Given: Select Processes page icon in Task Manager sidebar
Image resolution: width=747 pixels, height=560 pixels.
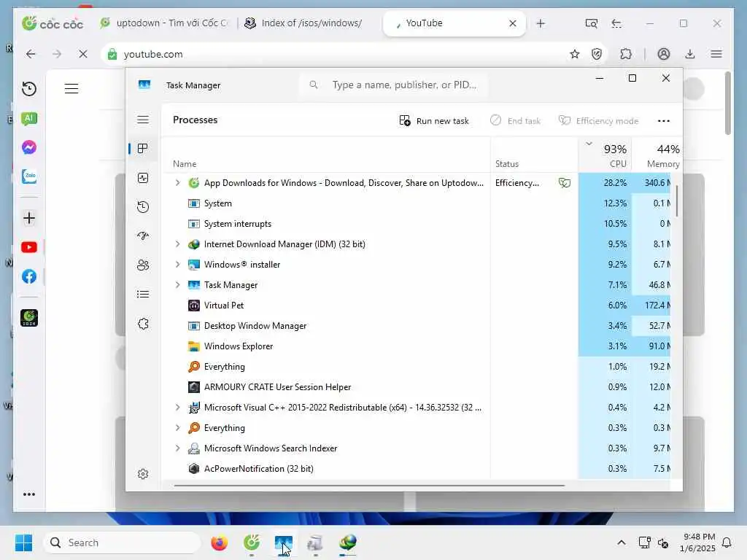Looking at the screenshot, I should 143,149.
